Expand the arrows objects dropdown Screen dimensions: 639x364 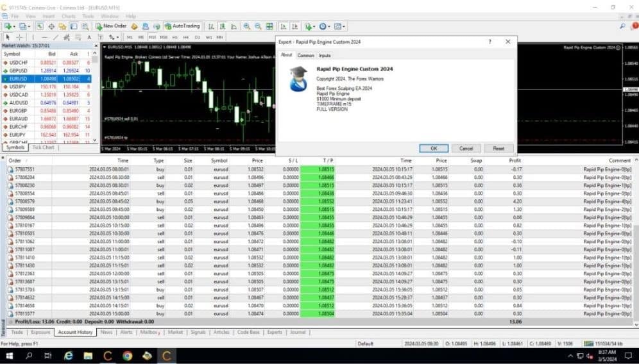pyautogui.click(x=113, y=37)
